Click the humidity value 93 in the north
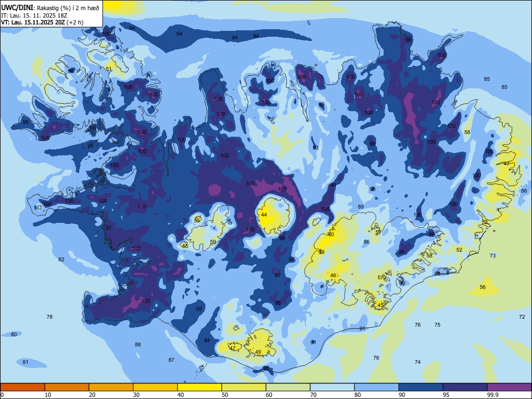The height and width of the screenshot is (399, 532). pos(315,147)
